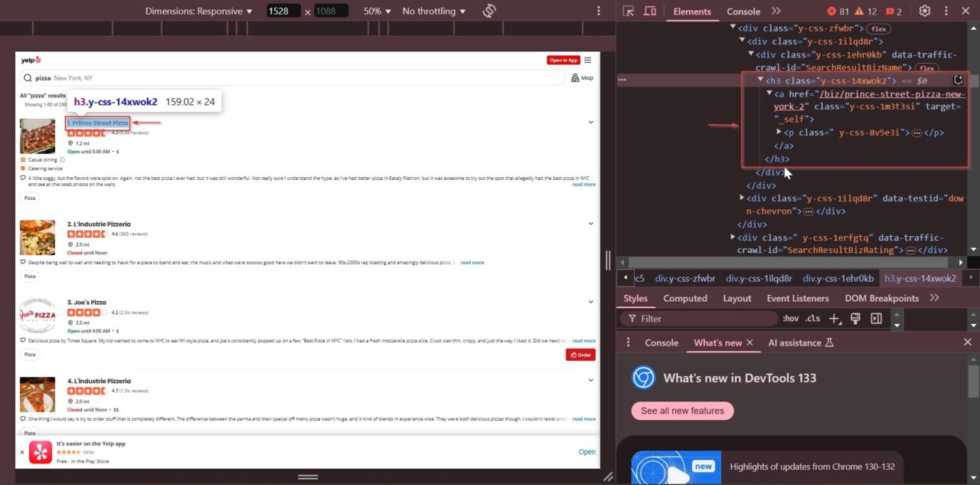Click the paintbrush rendering emulation icon
Image resolution: width=980 pixels, height=485 pixels.
(x=855, y=319)
